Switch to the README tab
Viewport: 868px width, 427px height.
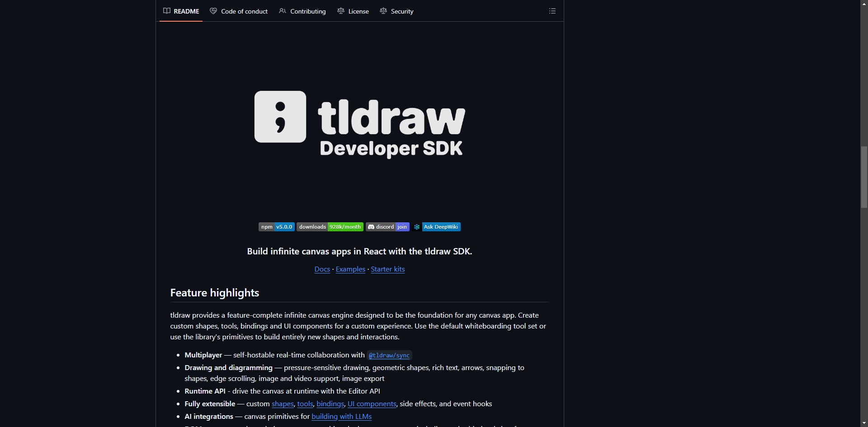coord(181,11)
